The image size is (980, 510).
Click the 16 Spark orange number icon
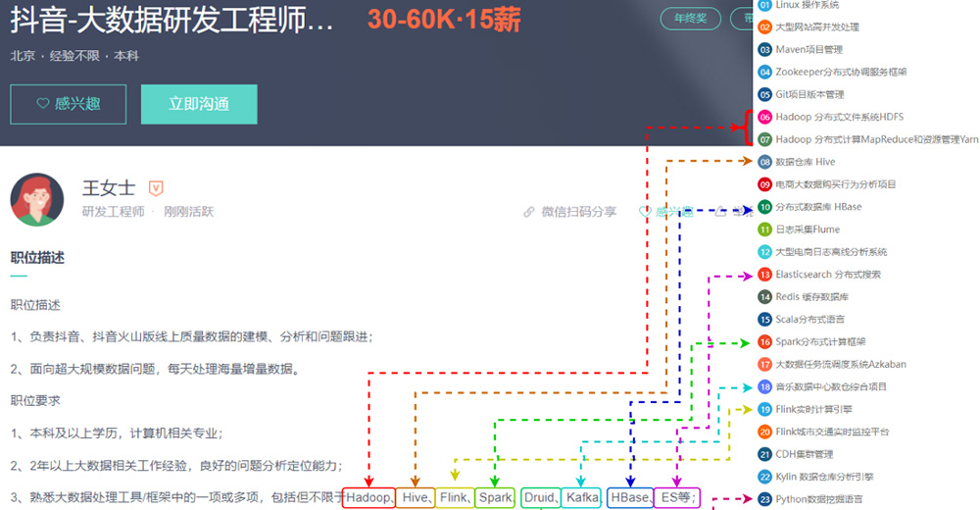pyautogui.click(x=765, y=342)
